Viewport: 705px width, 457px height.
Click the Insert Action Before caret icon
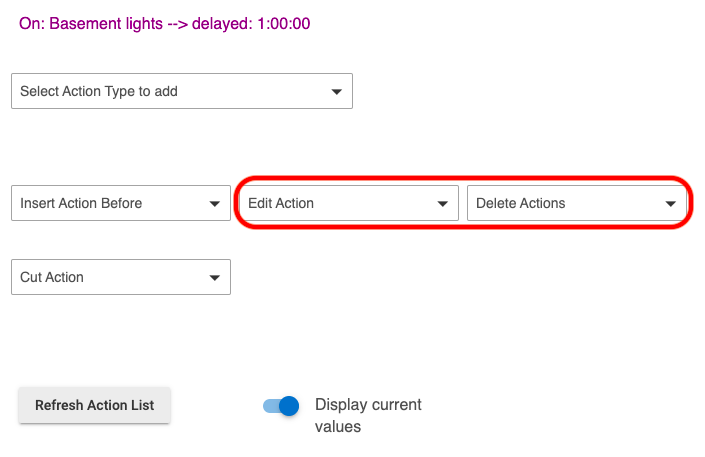[x=214, y=204]
